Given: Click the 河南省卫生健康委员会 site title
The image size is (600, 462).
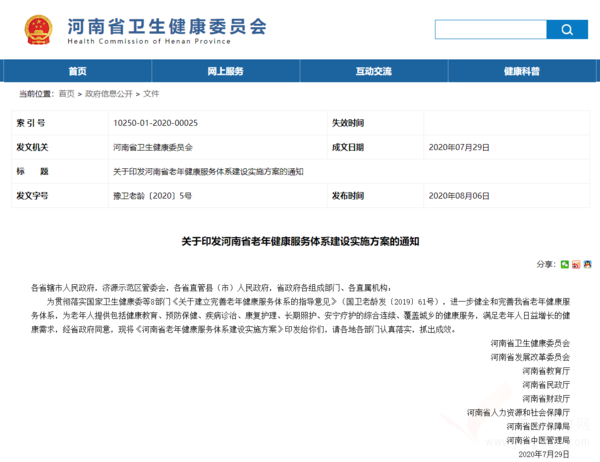Looking at the screenshot, I should (167, 26).
